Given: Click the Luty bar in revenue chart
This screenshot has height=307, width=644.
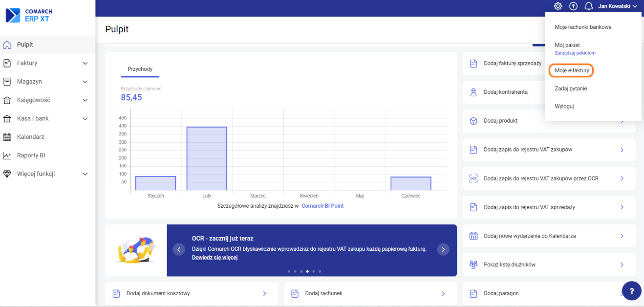Looking at the screenshot, I should coord(207,158).
